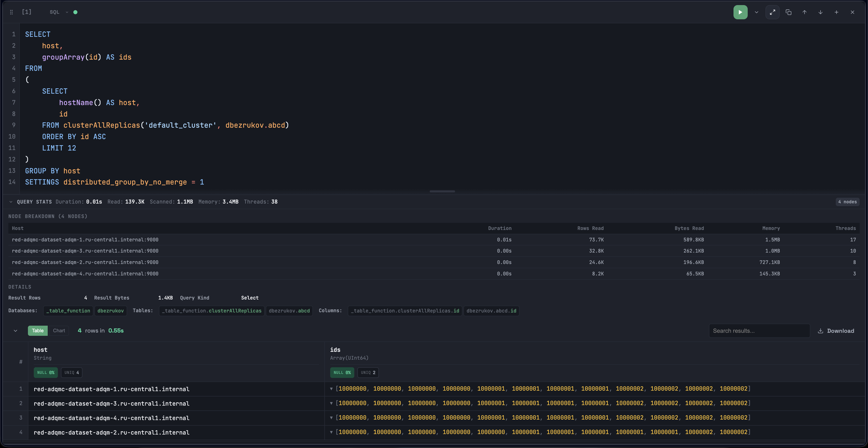Click the Download results button
This screenshot has height=448, width=868.
point(836,331)
